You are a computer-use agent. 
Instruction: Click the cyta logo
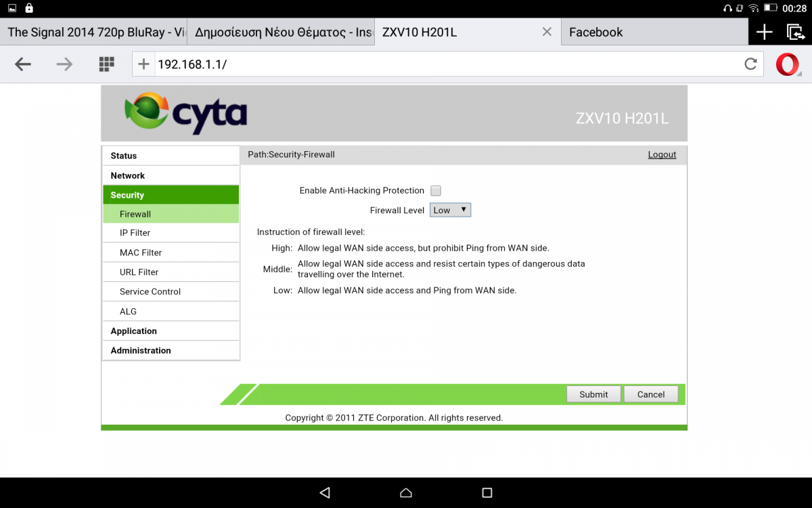(x=185, y=112)
